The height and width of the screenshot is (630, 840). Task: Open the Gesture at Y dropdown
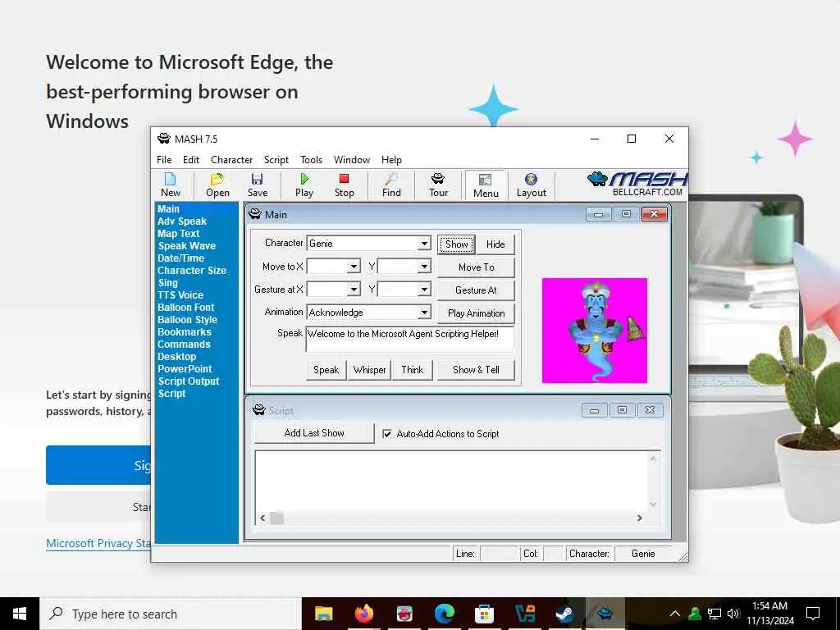tap(424, 290)
